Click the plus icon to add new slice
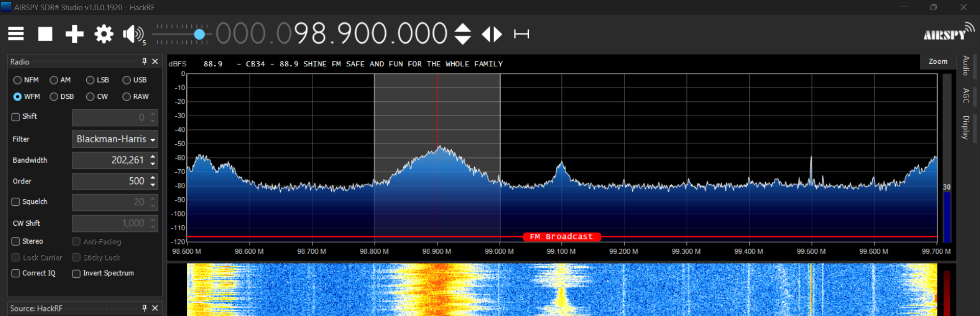980x316 pixels. click(x=75, y=34)
